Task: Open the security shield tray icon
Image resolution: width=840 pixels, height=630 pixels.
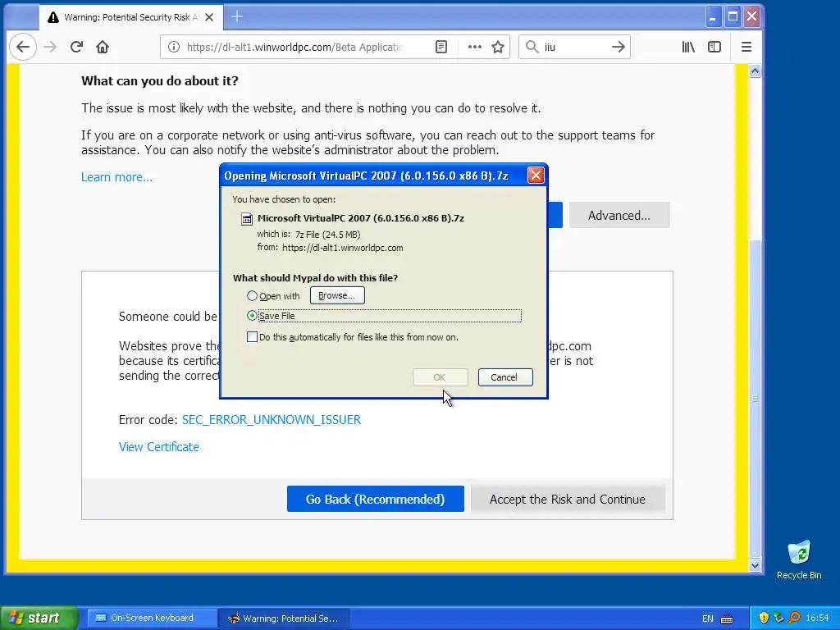Action: tap(764, 618)
